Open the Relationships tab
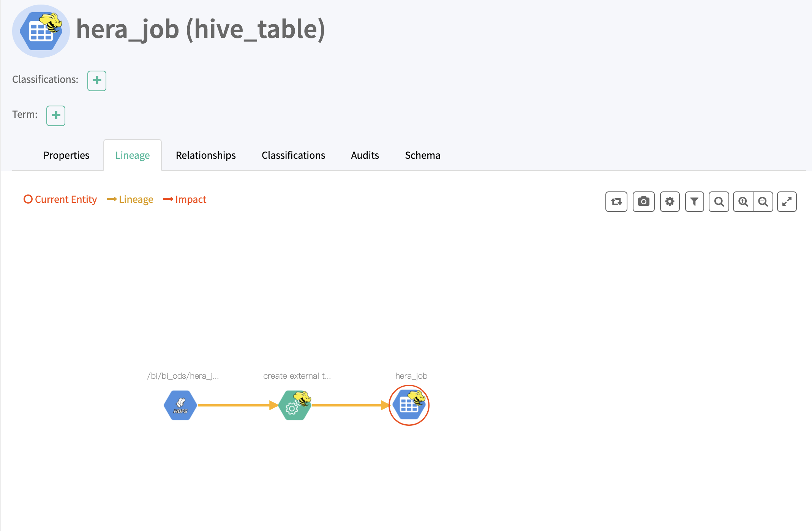This screenshot has width=812, height=531. click(x=205, y=155)
